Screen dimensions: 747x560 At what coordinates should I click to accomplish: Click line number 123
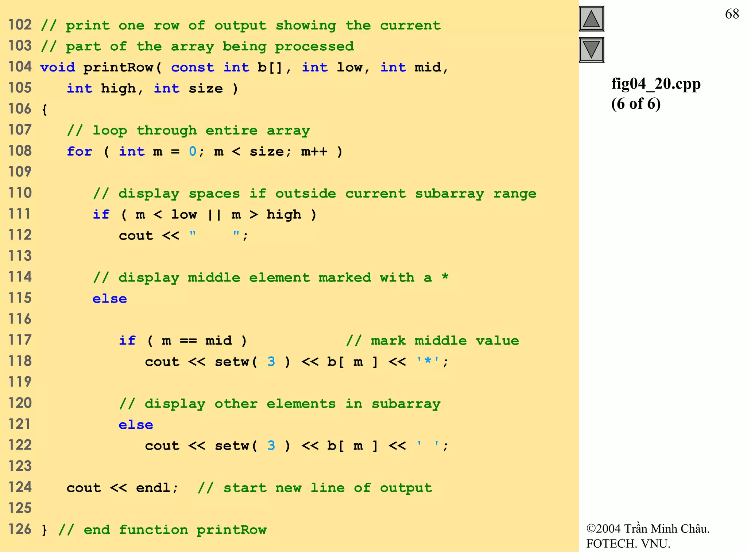click(20, 466)
